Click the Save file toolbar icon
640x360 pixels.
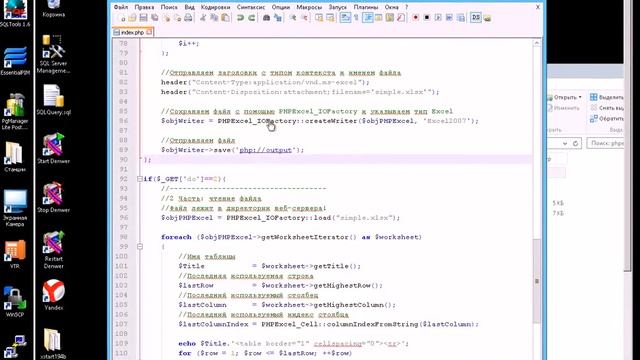[x=143, y=18]
